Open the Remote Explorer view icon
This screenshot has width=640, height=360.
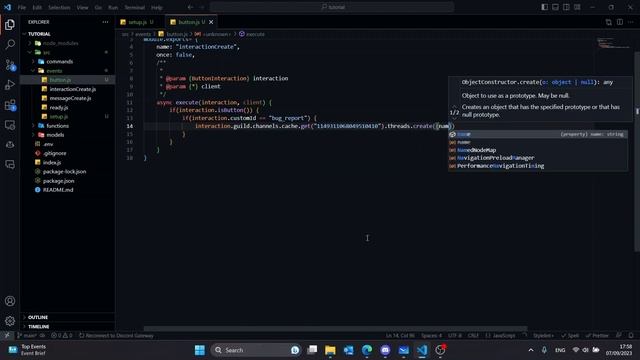tap(10, 125)
